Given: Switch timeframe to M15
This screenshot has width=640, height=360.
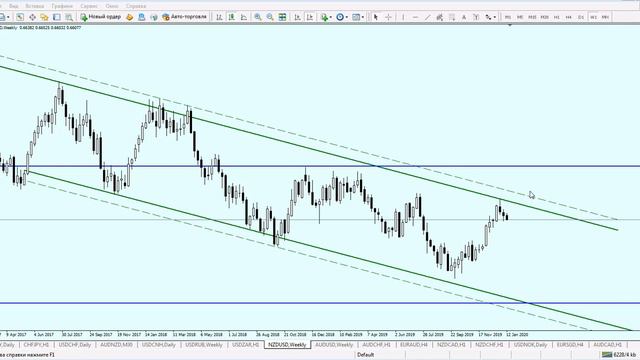Looking at the screenshot, I should 532,17.
